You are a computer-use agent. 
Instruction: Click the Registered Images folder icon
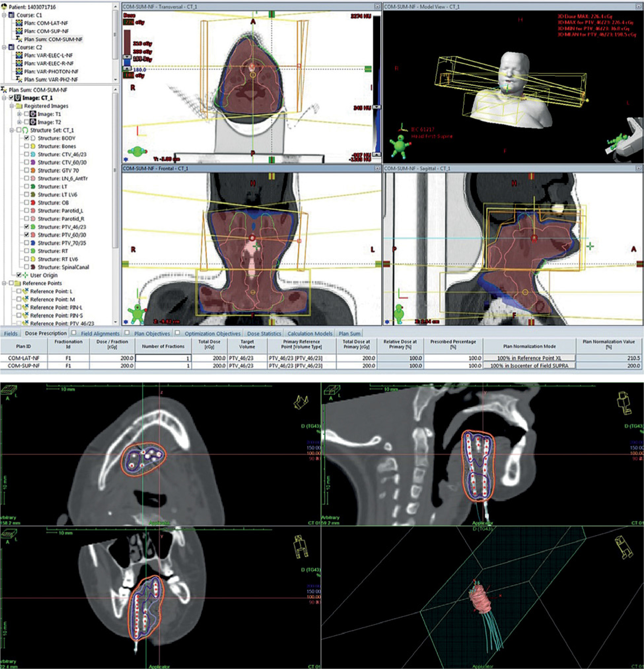click(19, 106)
